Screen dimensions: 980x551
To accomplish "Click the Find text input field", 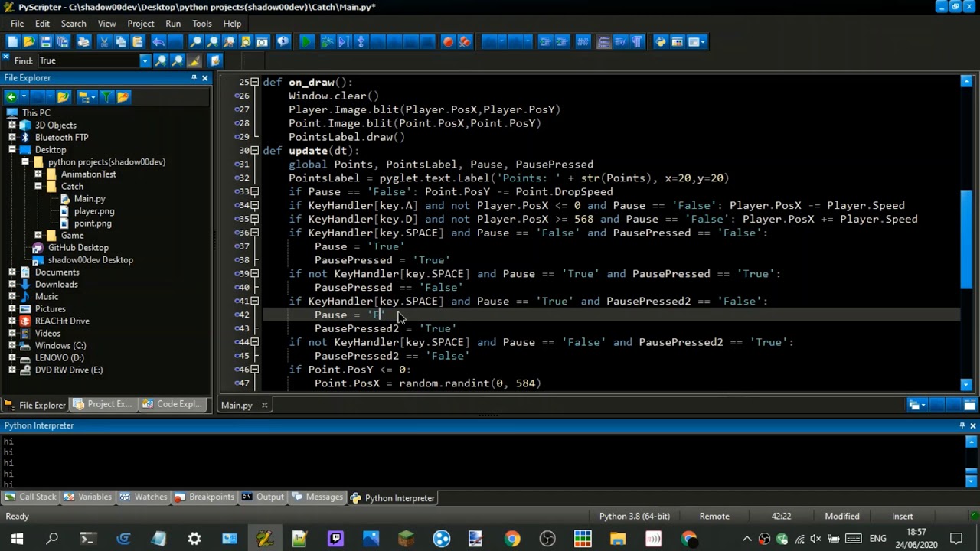I will coord(89,60).
